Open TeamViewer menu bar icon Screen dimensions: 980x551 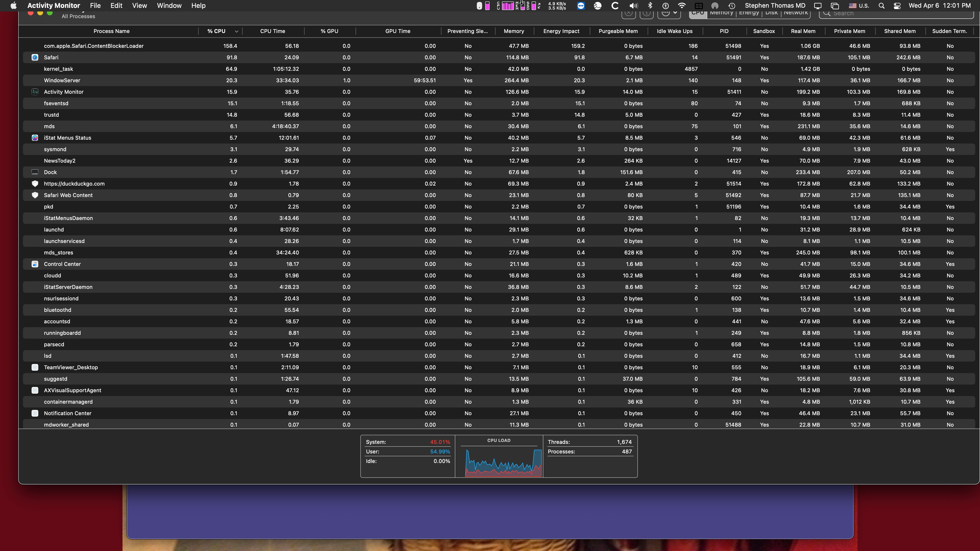pos(580,6)
